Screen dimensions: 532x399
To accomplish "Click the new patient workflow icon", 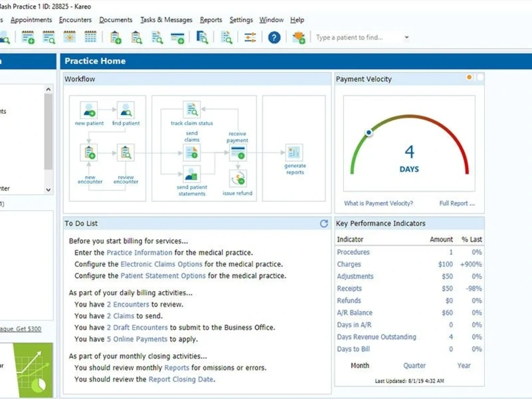I will [89, 110].
